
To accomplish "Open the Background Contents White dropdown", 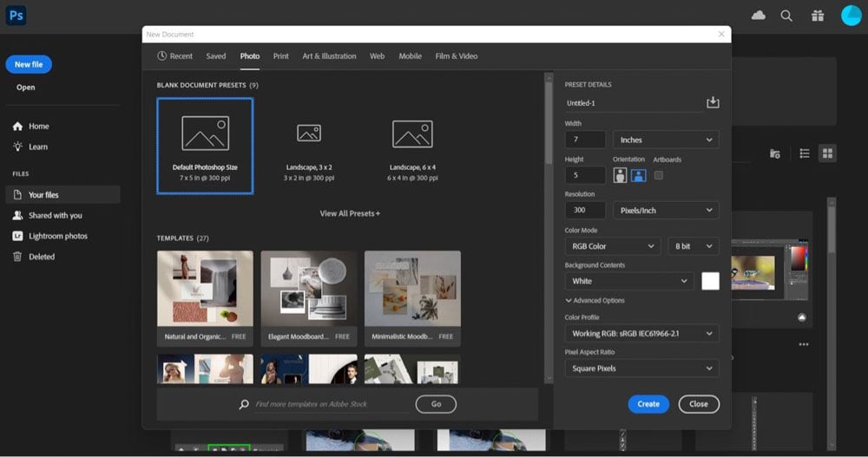I will [628, 281].
